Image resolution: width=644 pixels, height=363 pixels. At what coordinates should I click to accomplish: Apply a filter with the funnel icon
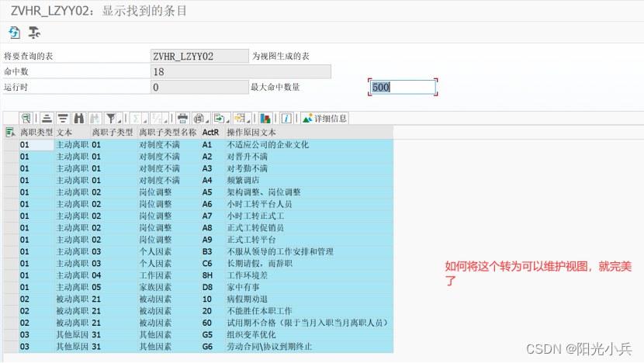tap(110, 119)
